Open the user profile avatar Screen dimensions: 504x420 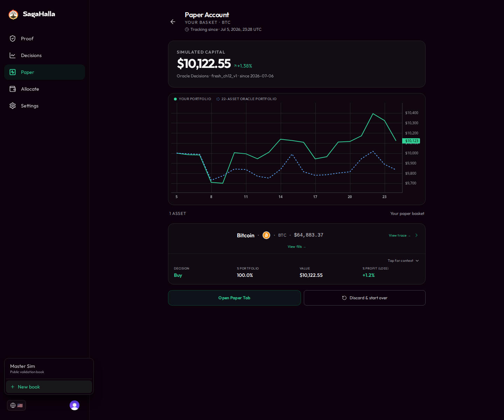75,405
